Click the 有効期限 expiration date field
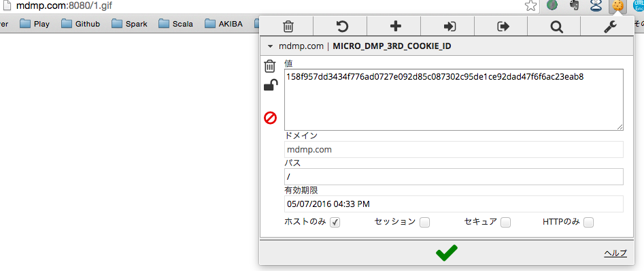Image resolution: width=644 pixels, height=271 pixels. point(454,204)
